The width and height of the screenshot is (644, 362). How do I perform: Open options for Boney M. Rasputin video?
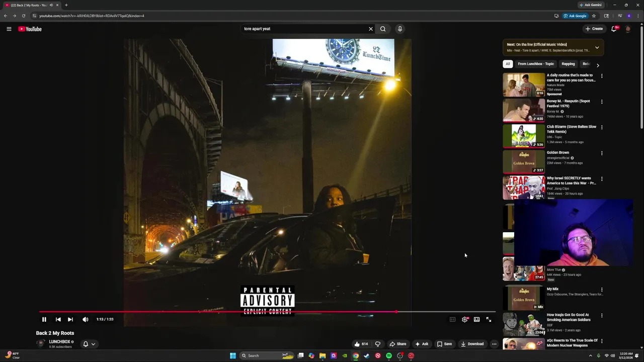[602, 102]
